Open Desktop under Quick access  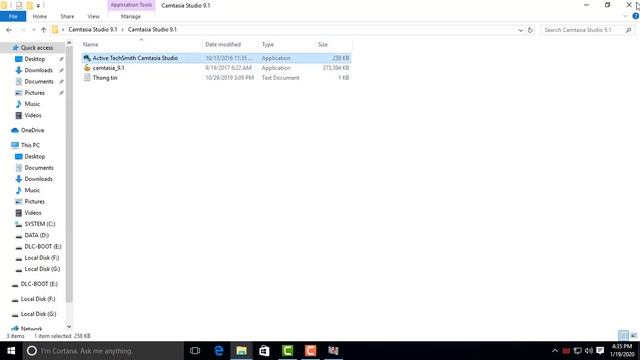(x=35, y=59)
